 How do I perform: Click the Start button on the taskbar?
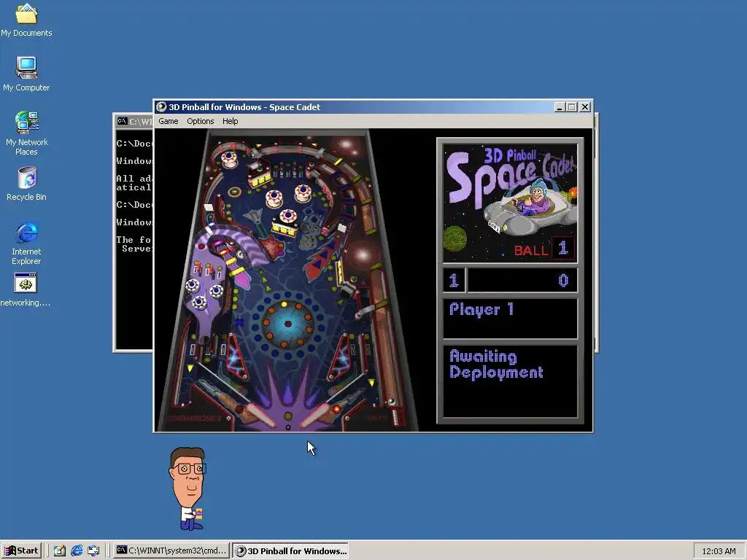tap(21, 551)
